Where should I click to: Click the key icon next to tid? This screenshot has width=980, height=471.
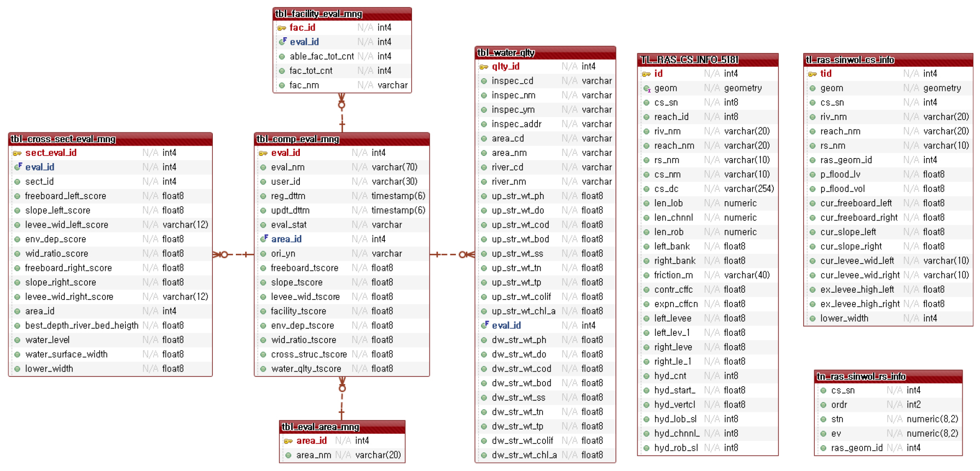coord(812,74)
